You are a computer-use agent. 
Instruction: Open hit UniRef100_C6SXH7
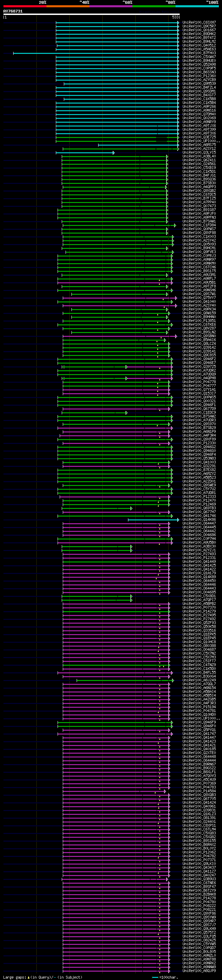[199, 23]
